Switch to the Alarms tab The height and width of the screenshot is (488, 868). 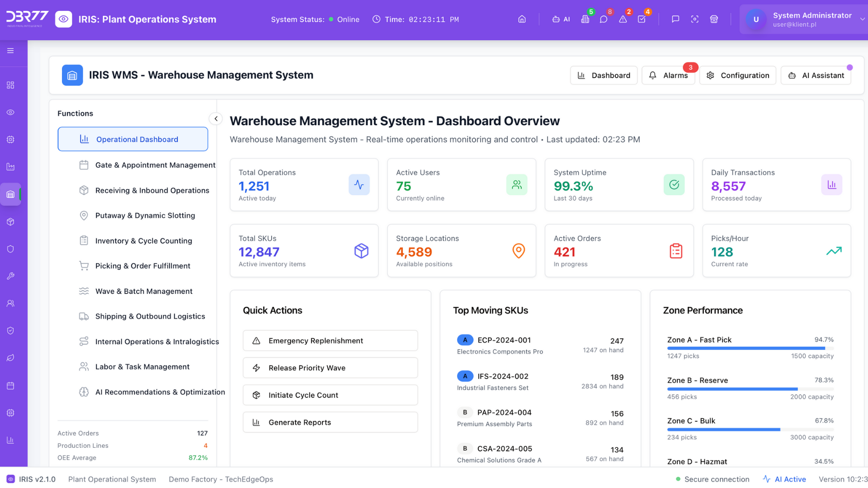tap(668, 75)
